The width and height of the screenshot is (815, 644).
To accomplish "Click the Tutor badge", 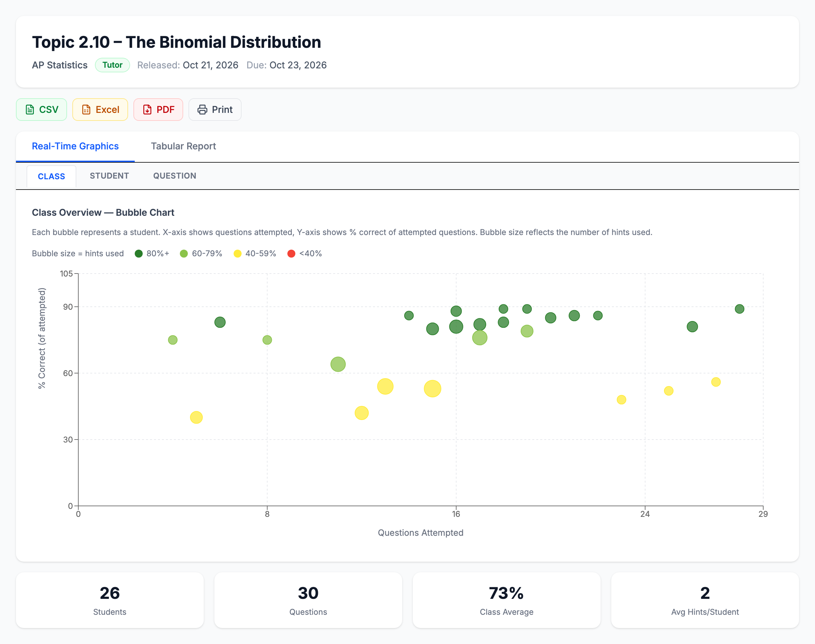I will (112, 65).
